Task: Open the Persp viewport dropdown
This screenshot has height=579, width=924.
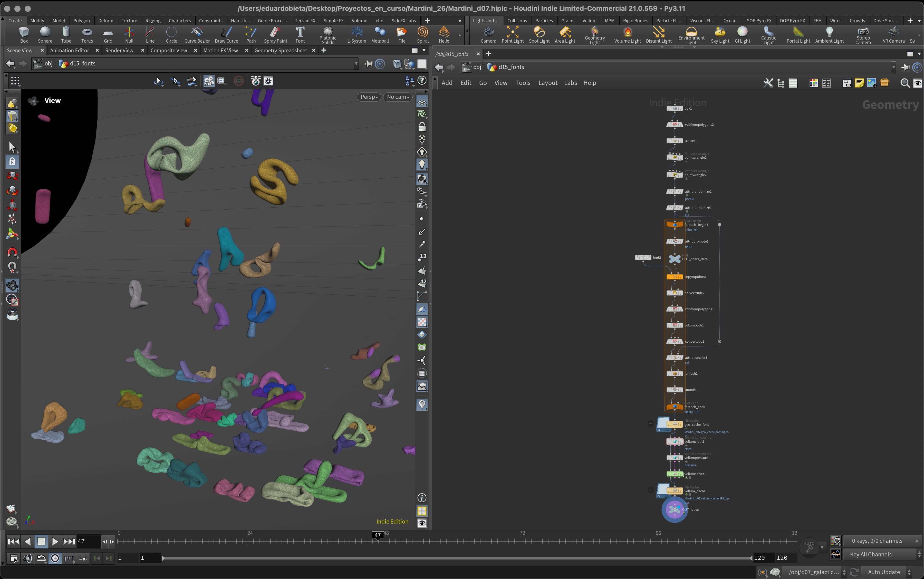Action: click(369, 97)
